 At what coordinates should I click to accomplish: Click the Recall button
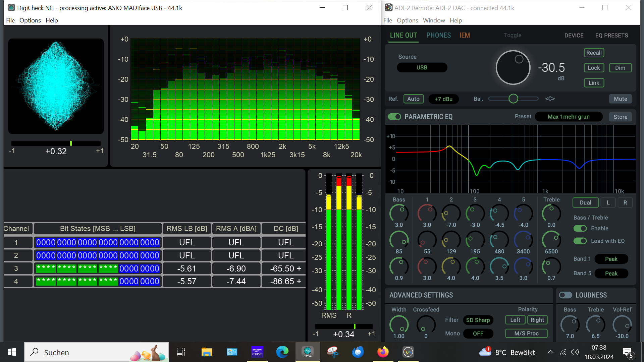point(594,53)
